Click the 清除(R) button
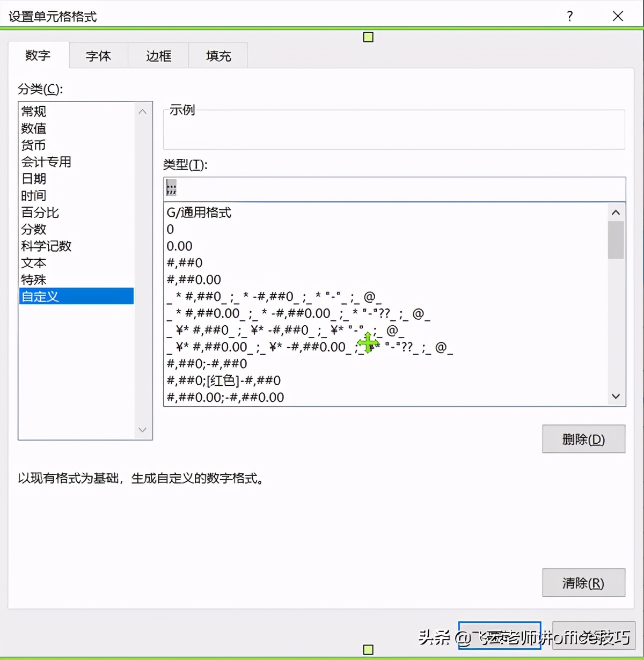 [583, 583]
